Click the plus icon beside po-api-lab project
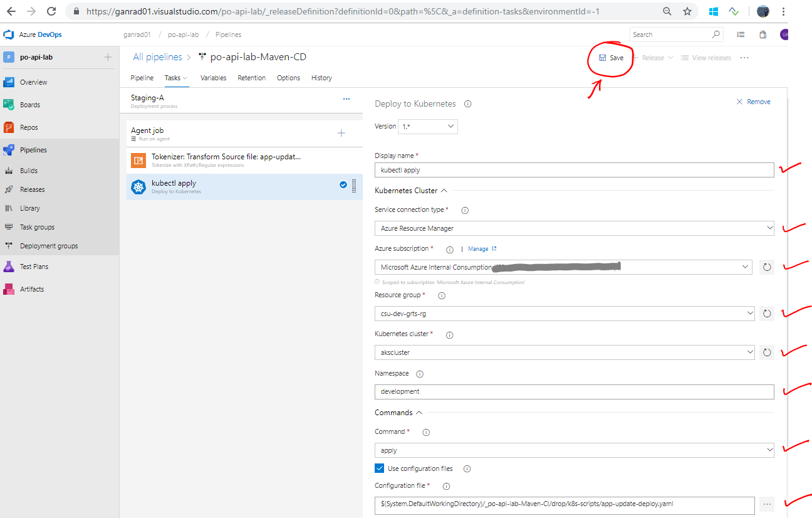The height and width of the screenshot is (518, 812). tap(108, 57)
